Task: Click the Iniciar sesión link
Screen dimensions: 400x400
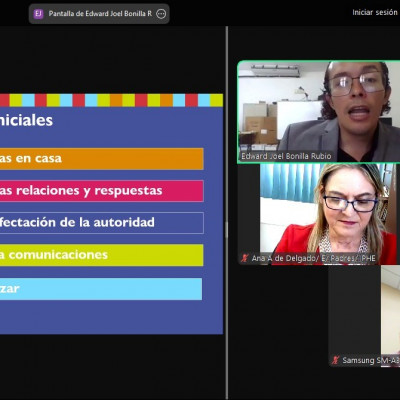Action: click(375, 13)
